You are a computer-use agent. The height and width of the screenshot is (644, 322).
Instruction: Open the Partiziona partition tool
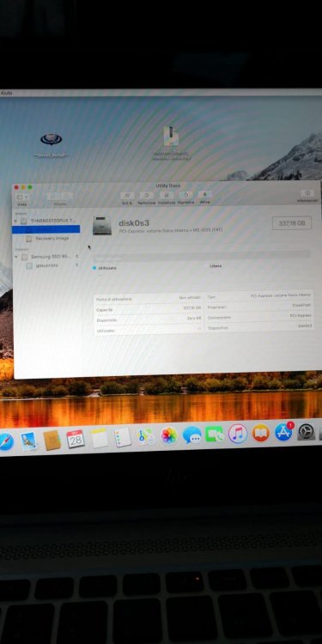(x=147, y=196)
